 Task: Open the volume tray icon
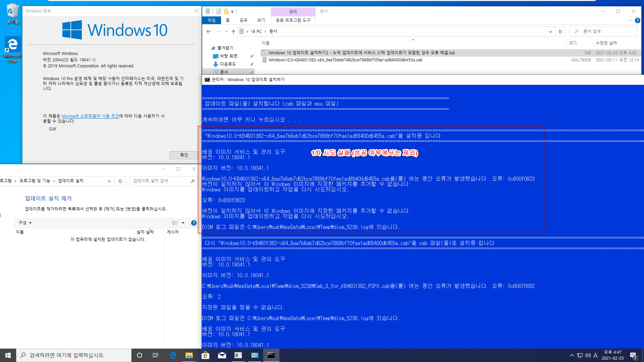588,355
